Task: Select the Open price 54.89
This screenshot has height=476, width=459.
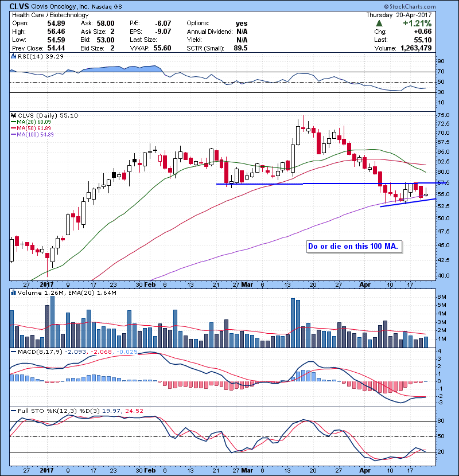Action: [56, 24]
